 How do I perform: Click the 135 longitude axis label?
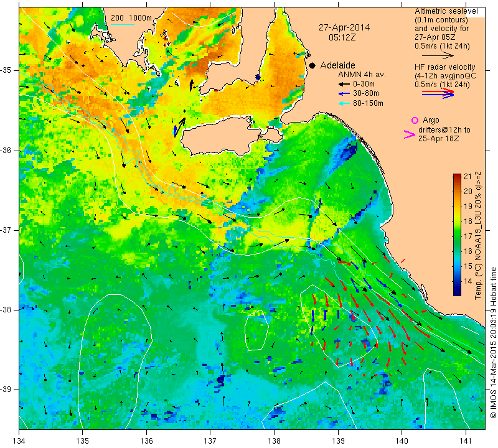point(83,441)
